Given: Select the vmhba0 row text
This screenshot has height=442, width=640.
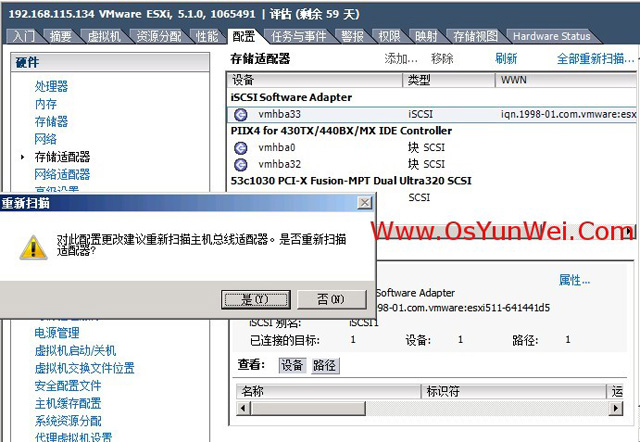Looking at the screenshot, I should (x=277, y=147).
